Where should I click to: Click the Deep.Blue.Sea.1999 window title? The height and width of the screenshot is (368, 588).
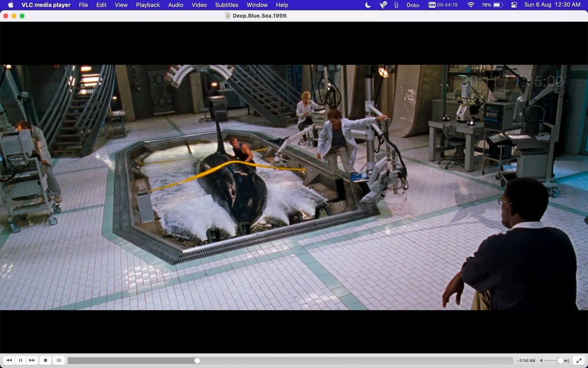coord(260,16)
